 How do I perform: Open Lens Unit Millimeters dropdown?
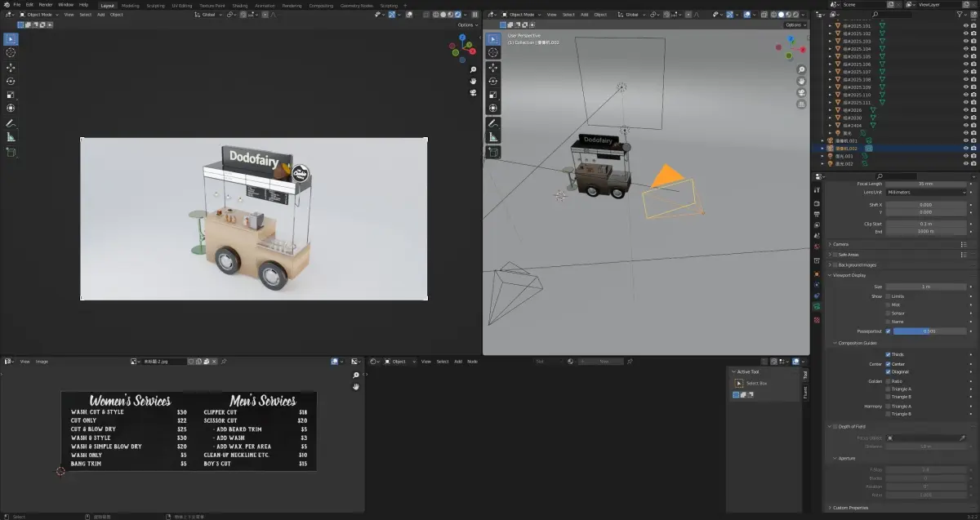pyautogui.click(x=926, y=192)
